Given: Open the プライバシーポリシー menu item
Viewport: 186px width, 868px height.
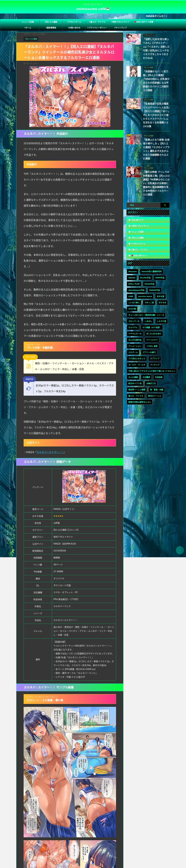Looking at the screenshot, I should (x=97, y=28).
